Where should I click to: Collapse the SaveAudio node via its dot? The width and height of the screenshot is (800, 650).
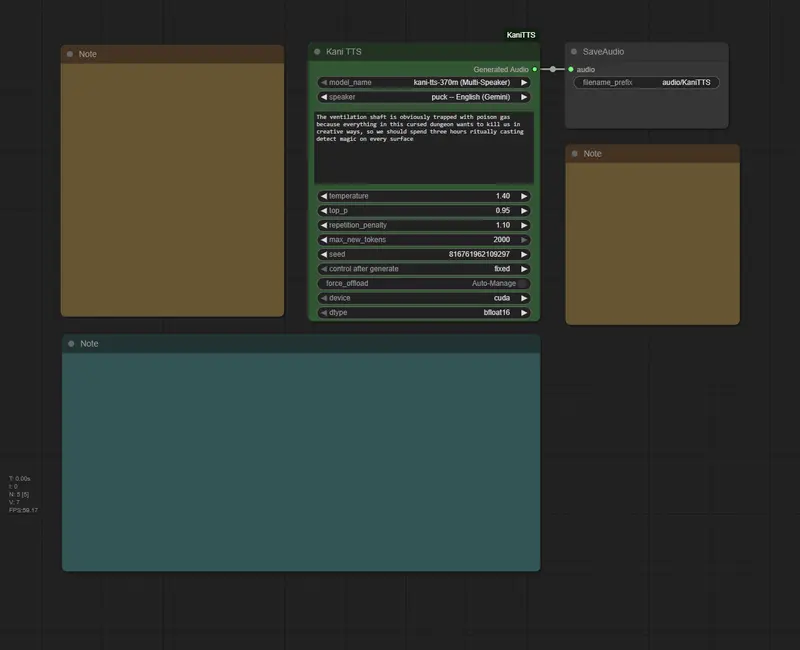[574, 51]
